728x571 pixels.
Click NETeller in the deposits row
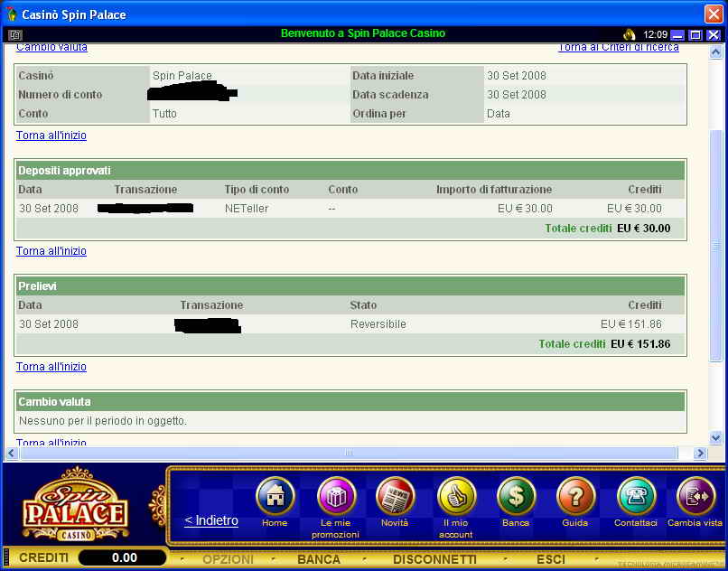(247, 209)
